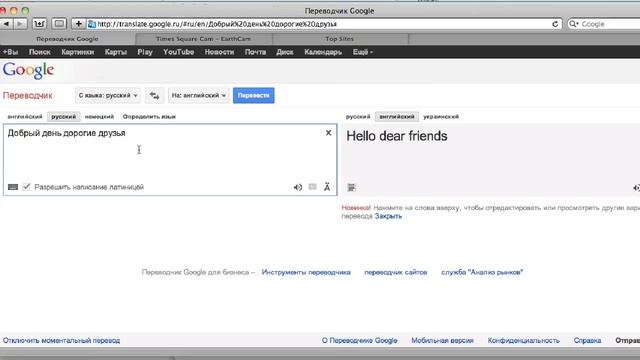Click the Закрыть link in the tip
The height and width of the screenshot is (360, 640).
pos(388,216)
